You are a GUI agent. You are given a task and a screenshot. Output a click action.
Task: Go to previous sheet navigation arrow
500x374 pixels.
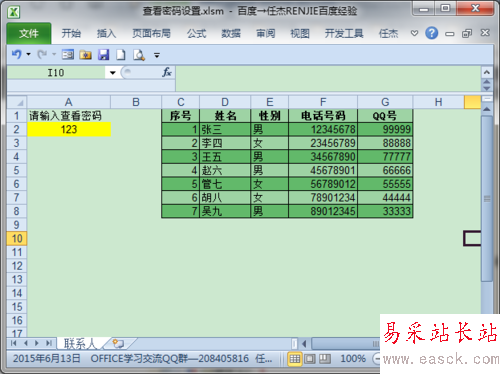26,343
